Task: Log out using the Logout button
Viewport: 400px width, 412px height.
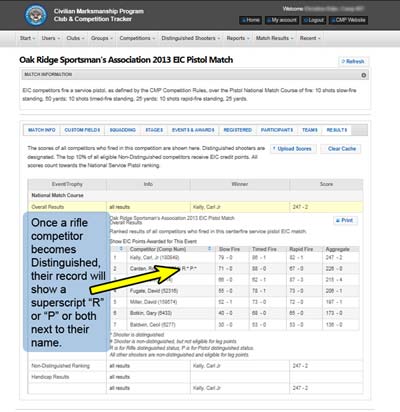Action: tap(313, 20)
